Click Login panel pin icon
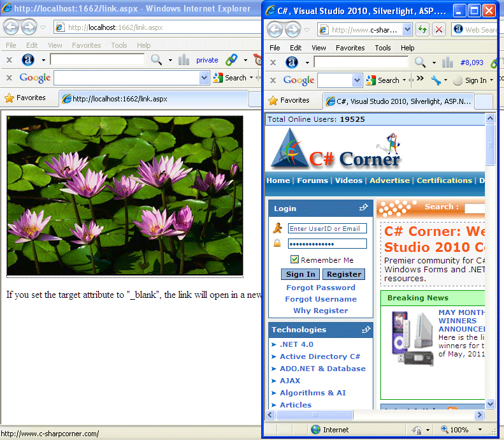Image resolution: width=504 pixels, height=440 pixels. pos(364,207)
